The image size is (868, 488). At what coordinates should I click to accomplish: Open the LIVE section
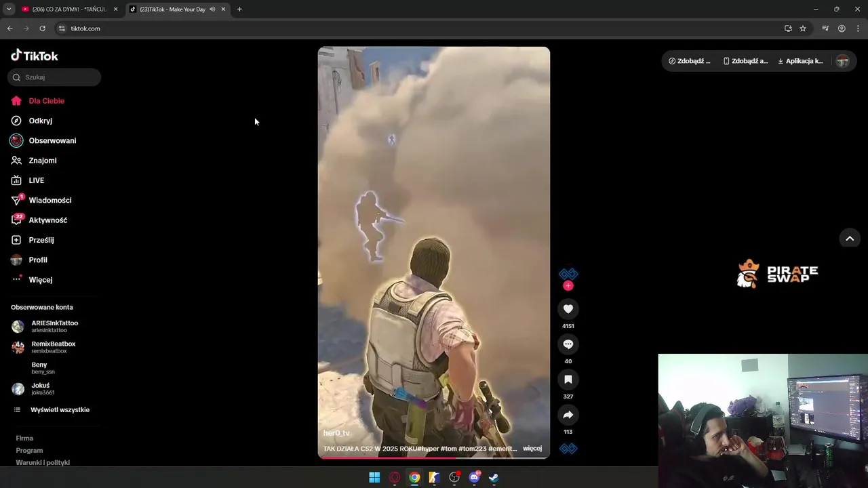coord(28,180)
